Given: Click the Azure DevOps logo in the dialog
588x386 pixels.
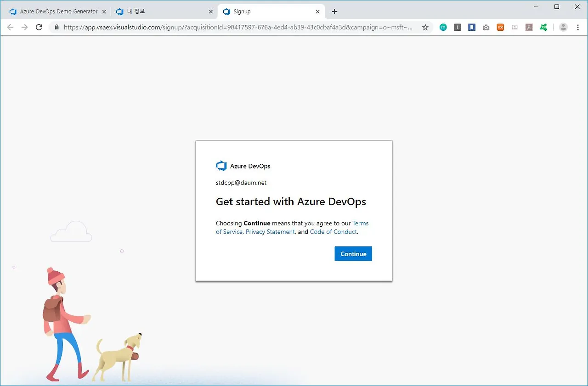Looking at the screenshot, I should pyautogui.click(x=221, y=166).
